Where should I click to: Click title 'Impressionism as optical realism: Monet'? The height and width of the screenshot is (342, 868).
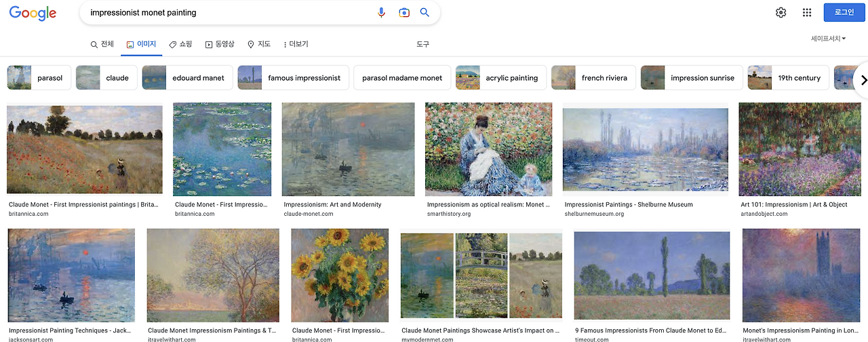pos(488,204)
